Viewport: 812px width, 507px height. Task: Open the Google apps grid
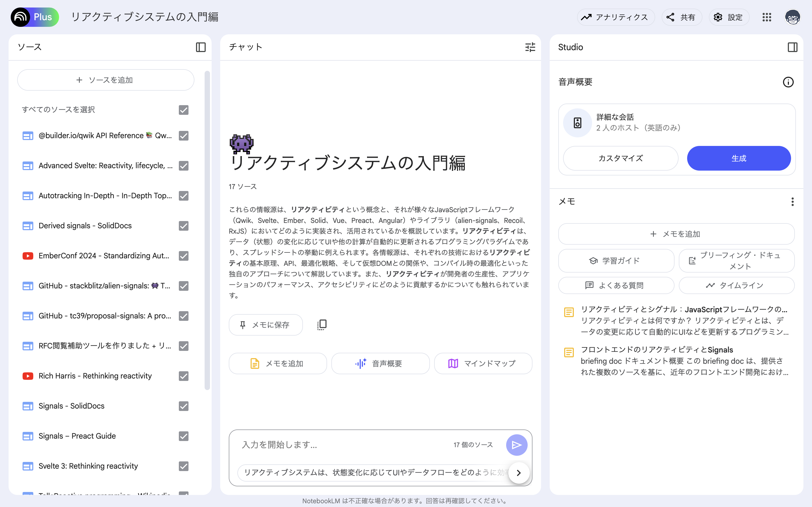[767, 17]
